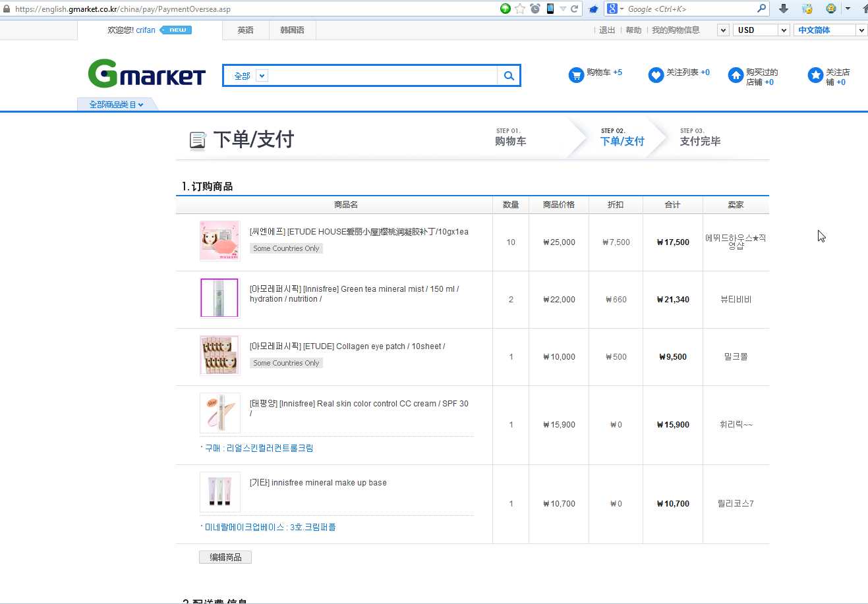Click the lock icon beside the URL

pos(7,9)
